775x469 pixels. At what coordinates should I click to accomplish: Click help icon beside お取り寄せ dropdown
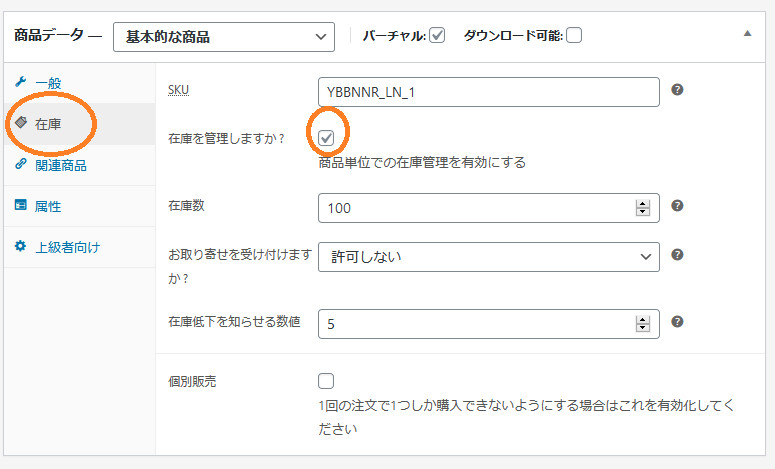pos(677,255)
